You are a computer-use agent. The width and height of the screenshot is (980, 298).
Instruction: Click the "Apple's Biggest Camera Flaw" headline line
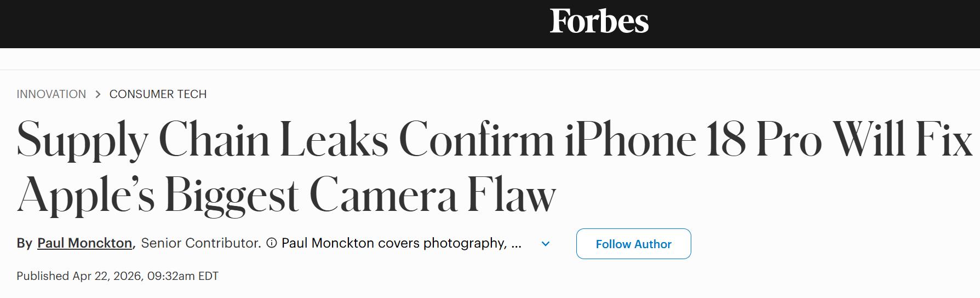(286, 196)
